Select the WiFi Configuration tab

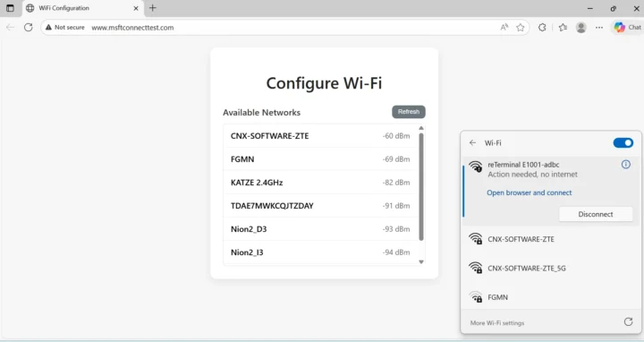[x=82, y=8]
